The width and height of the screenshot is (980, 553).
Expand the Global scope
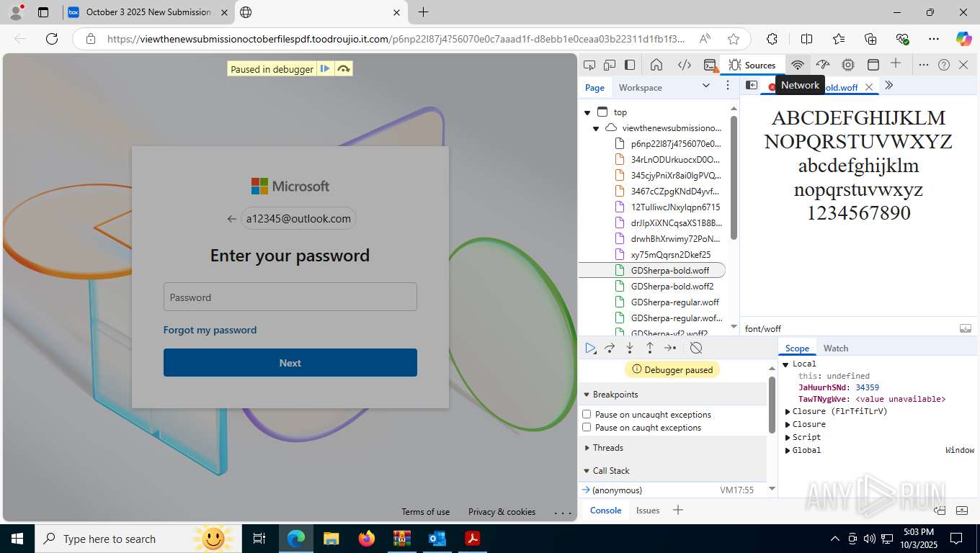788,450
